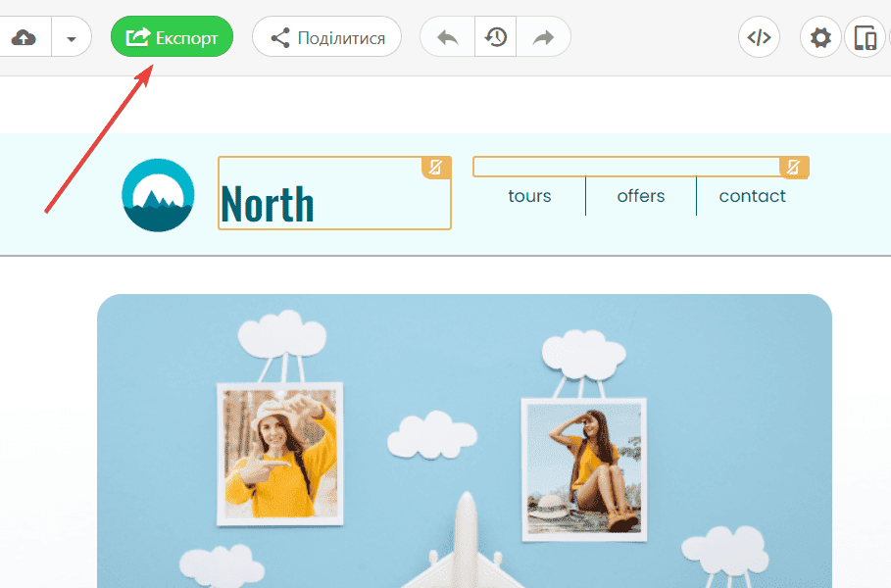
Task: Click the right polaroid photo of sitting woman
Action: (583, 468)
